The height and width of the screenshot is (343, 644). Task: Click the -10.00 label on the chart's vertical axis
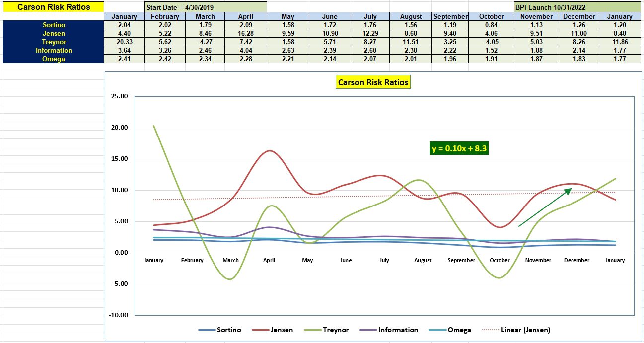click(x=118, y=315)
